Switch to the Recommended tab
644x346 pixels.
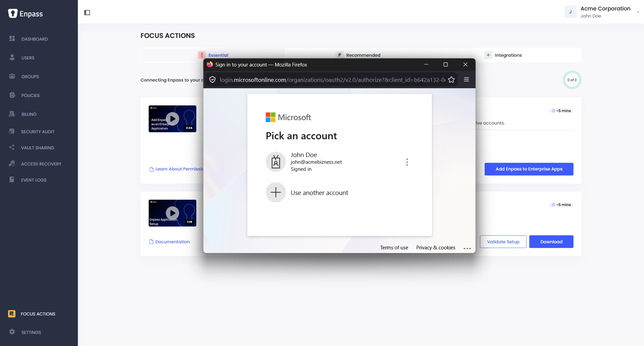pyautogui.click(x=358, y=55)
